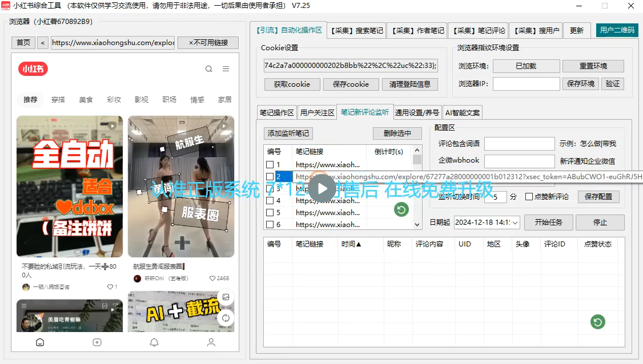
Task: Switch to 【采集】搜索笔记 tab
Action: click(x=357, y=31)
